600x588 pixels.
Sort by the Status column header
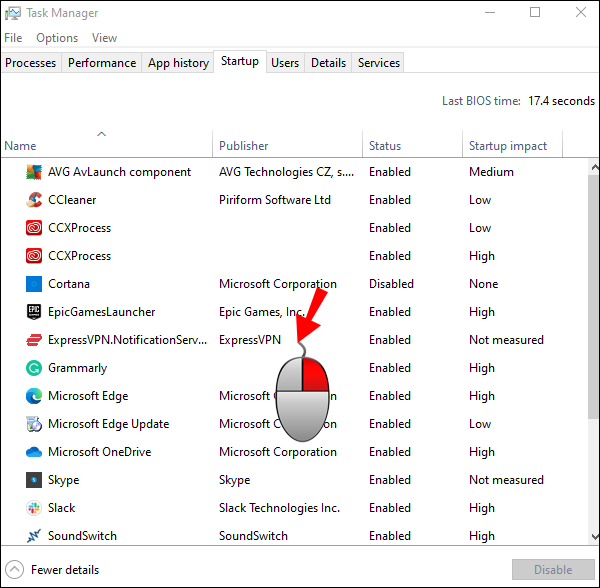[x=412, y=146]
